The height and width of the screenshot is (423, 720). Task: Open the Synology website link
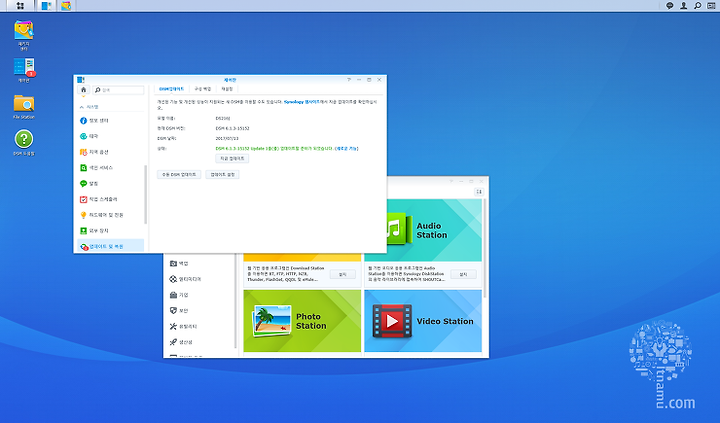[302, 102]
